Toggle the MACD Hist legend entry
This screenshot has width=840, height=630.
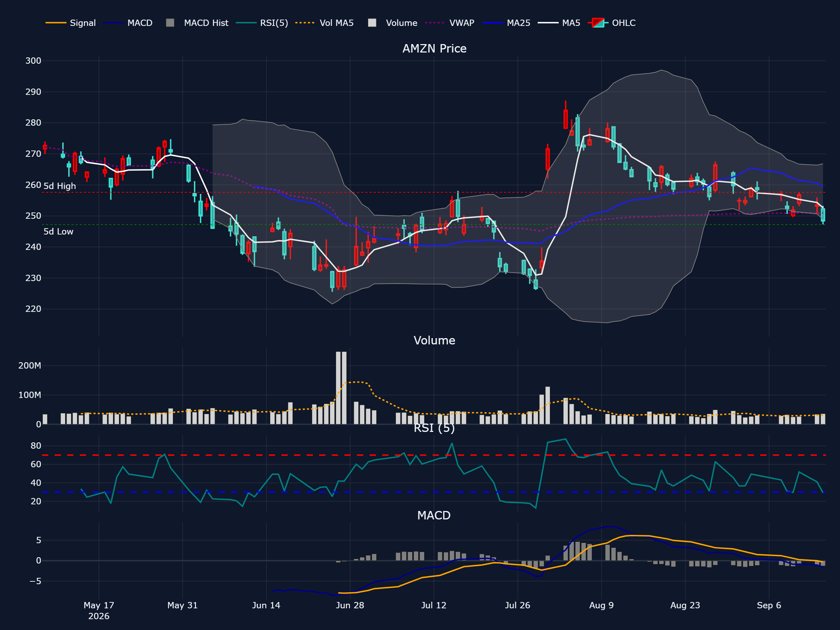point(197,23)
